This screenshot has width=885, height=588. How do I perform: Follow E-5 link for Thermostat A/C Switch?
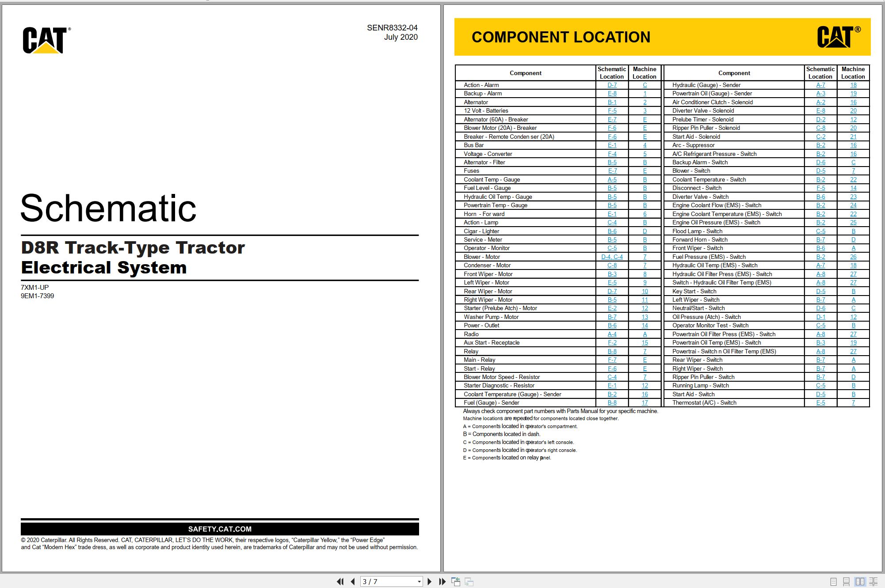pyautogui.click(x=820, y=402)
